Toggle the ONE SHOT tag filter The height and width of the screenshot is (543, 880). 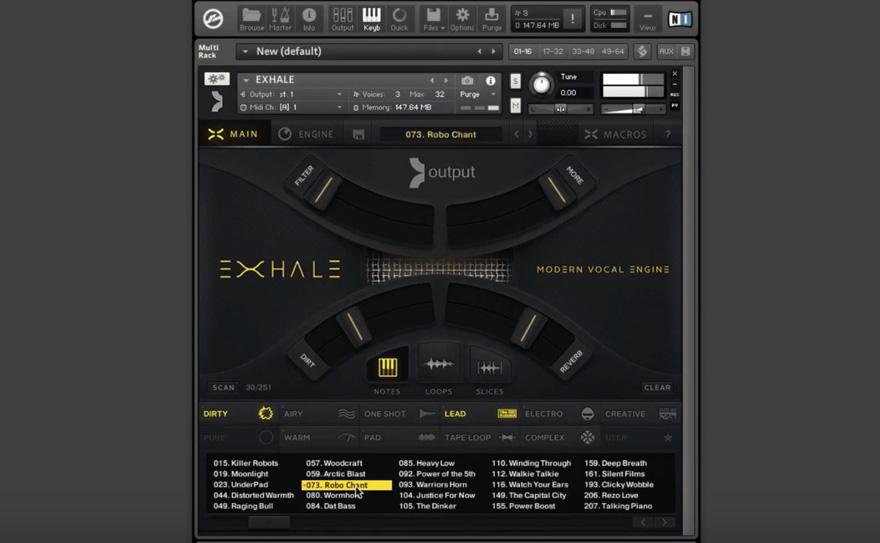pyautogui.click(x=400, y=414)
